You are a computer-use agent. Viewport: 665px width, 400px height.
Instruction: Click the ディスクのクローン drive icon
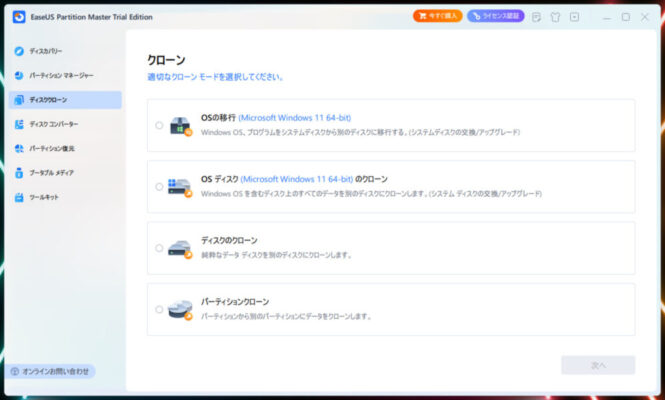(x=180, y=249)
